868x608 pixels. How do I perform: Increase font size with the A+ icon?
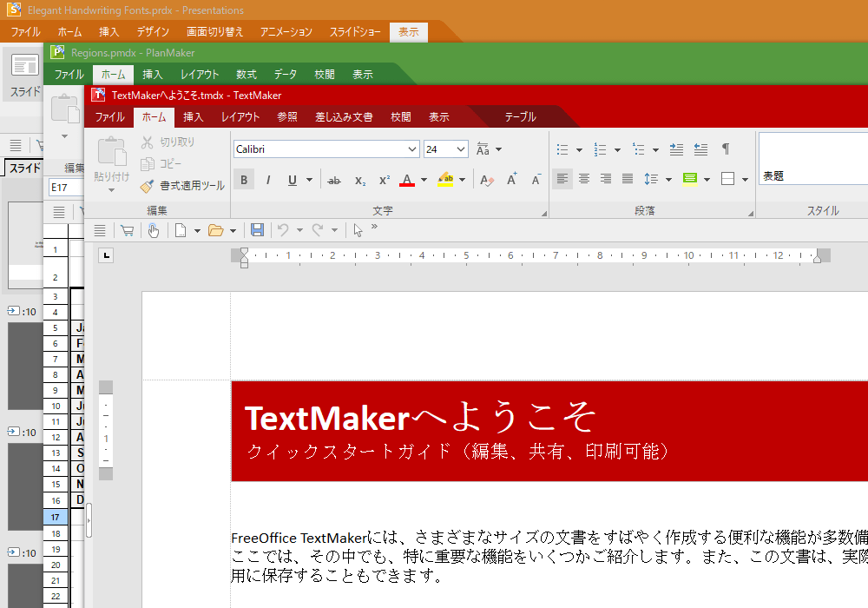coord(512,180)
